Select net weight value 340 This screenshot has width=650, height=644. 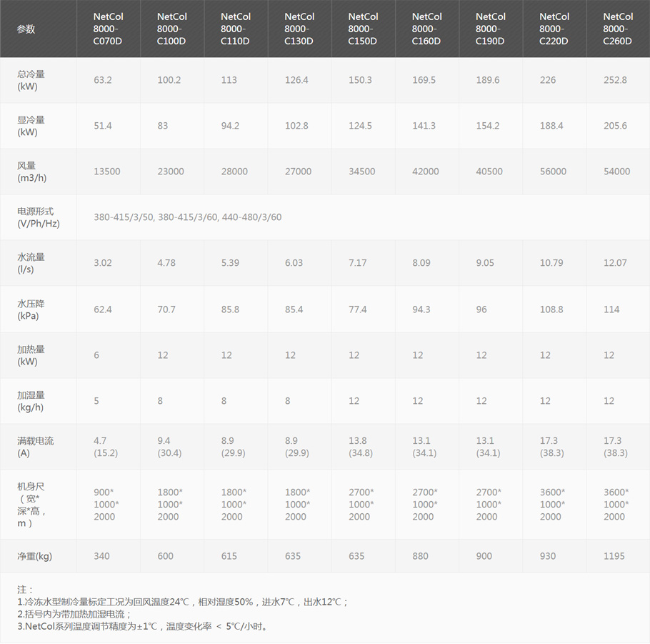[101, 556]
